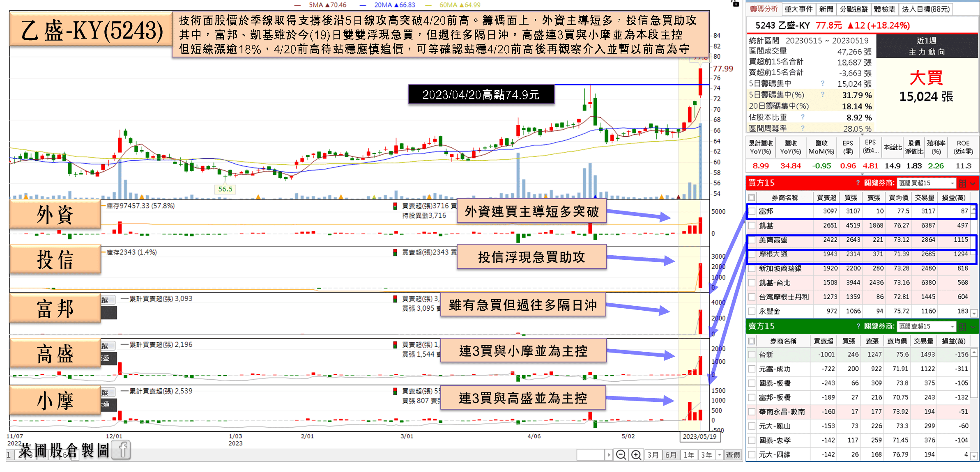Click the date input field beside zoom buttons

click(591, 455)
